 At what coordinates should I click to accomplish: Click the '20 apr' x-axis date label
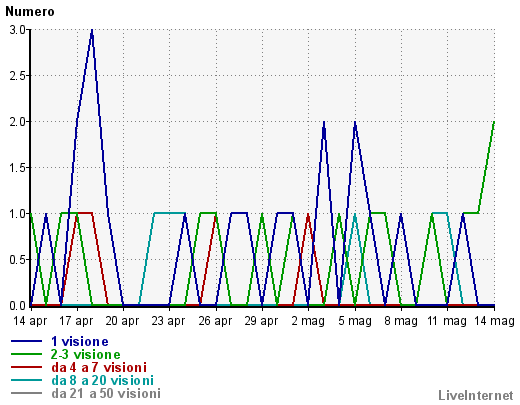click(x=122, y=321)
